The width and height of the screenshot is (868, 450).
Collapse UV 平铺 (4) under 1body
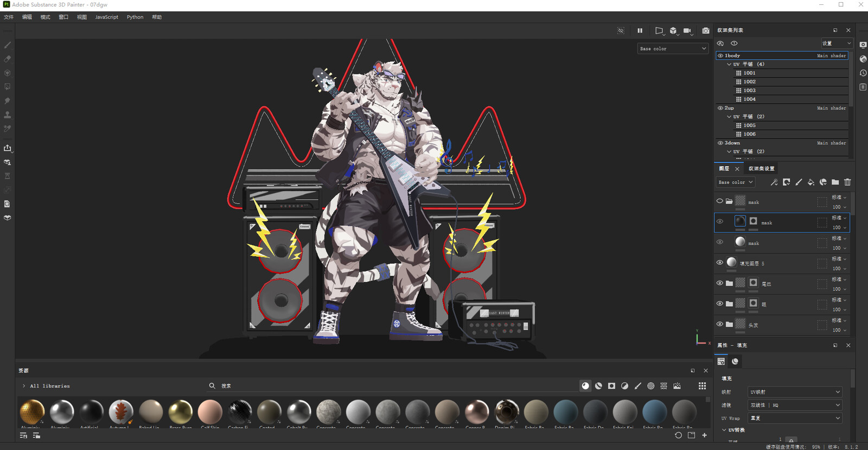pos(729,64)
